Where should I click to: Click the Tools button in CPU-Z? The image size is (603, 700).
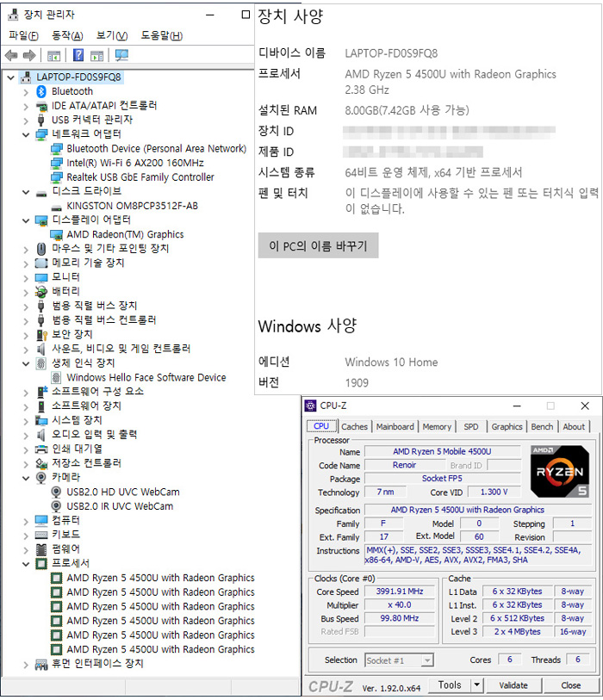[450, 685]
